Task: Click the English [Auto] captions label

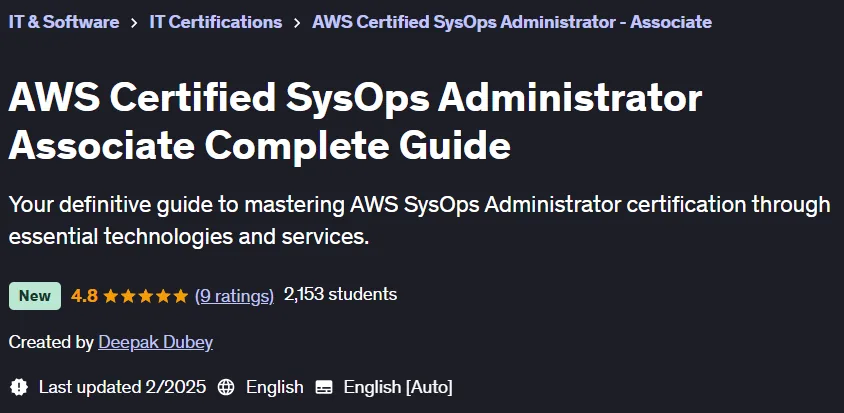Action: 398,387
